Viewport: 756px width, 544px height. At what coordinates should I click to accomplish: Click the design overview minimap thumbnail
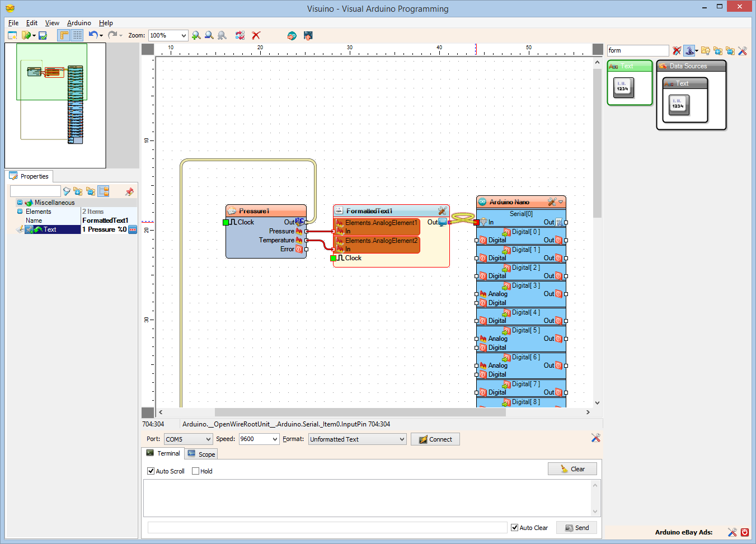click(55, 105)
